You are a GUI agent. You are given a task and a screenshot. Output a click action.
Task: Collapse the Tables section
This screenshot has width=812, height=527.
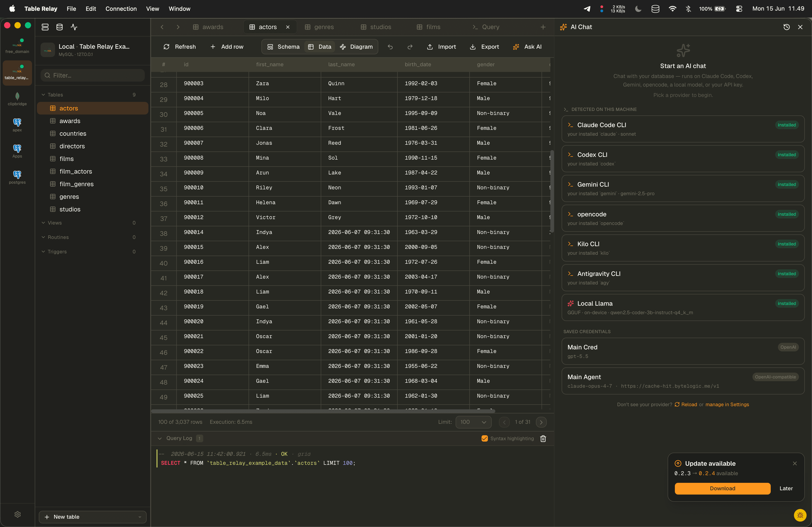pos(43,95)
